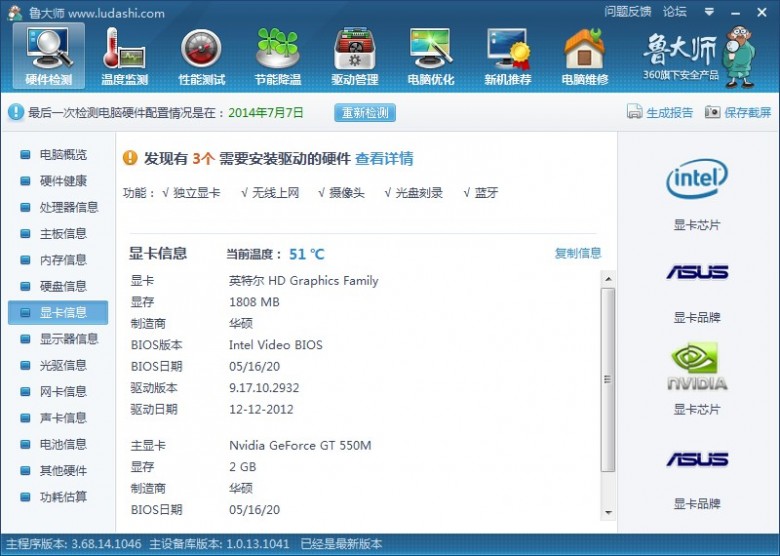780x556 pixels.
Task: Open the 查看详情 link
Action: pos(384,159)
